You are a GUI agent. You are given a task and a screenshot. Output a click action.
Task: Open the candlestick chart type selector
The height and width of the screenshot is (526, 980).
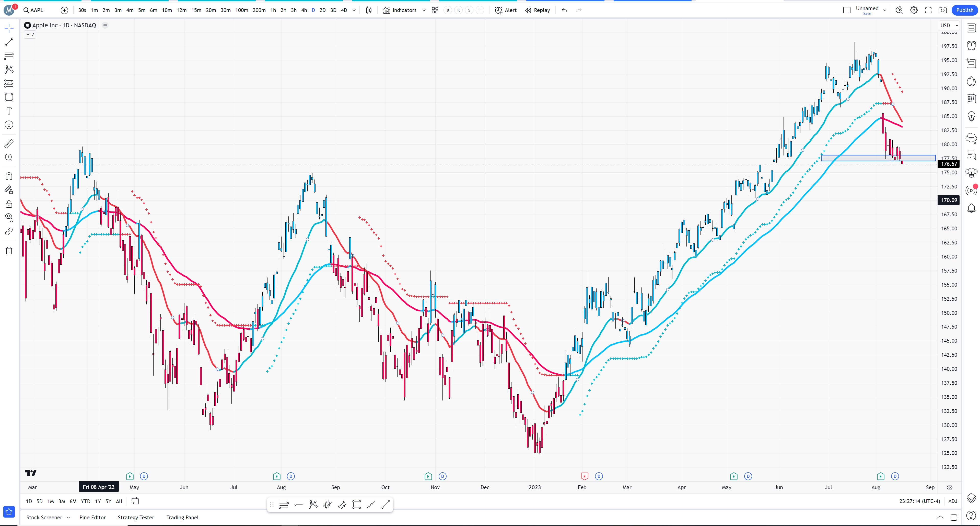click(x=369, y=10)
